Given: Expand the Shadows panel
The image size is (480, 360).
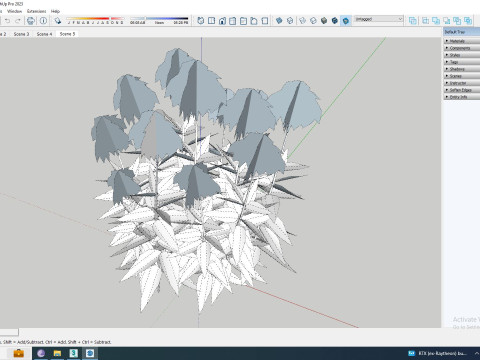Looking at the screenshot, I should pyautogui.click(x=462, y=69).
